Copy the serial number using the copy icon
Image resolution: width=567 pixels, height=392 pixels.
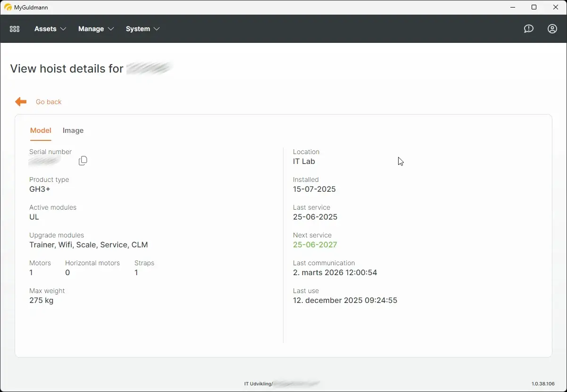coord(83,161)
